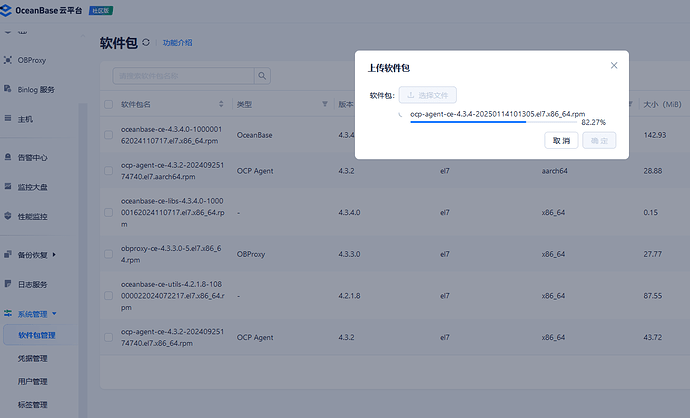Click the 社区版 badge

[x=101, y=11]
